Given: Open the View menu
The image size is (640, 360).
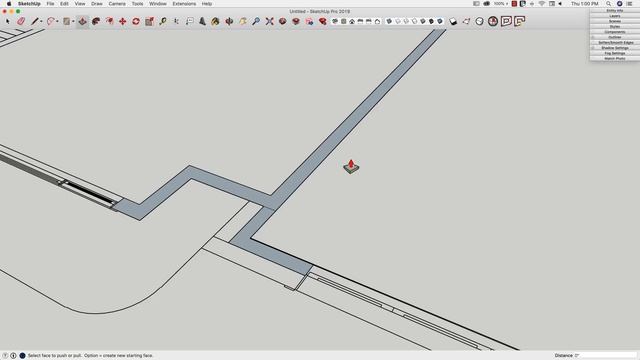Looking at the screenshot, I should (x=80, y=4).
